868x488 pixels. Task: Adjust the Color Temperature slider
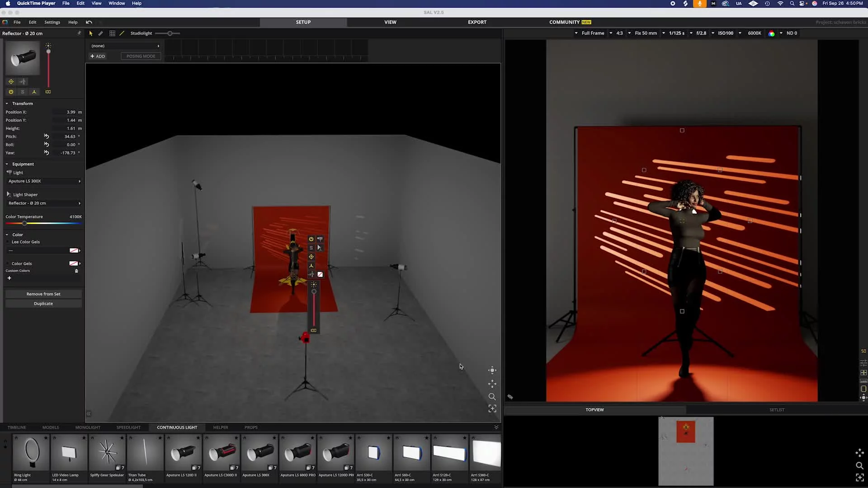click(x=24, y=223)
